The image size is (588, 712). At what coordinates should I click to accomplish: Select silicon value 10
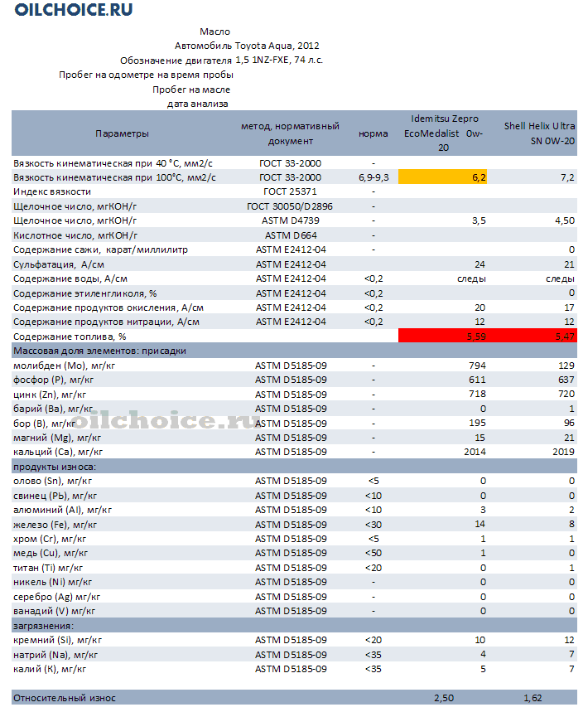click(480, 640)
